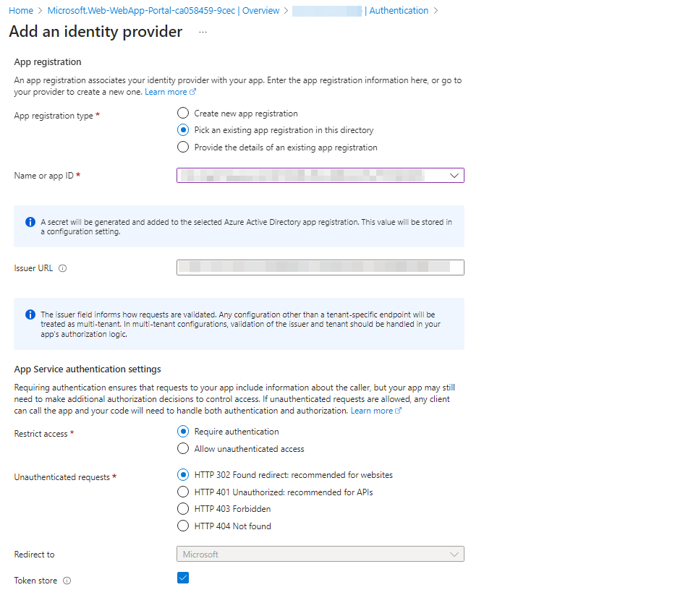Open the Name or app ID dropdown
696x616 pixels.
coord(454,175)
